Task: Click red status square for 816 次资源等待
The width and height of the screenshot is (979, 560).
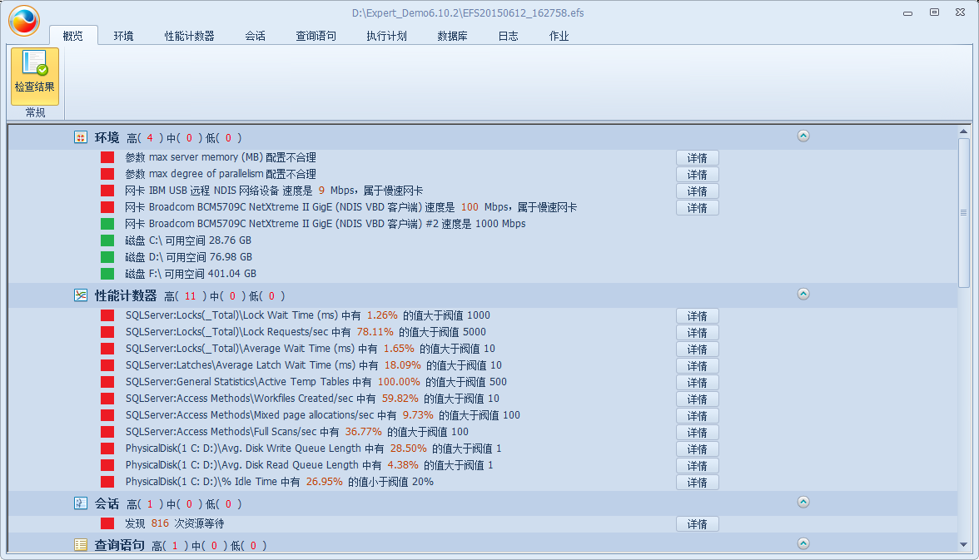Action: click(x=107, y=523)
